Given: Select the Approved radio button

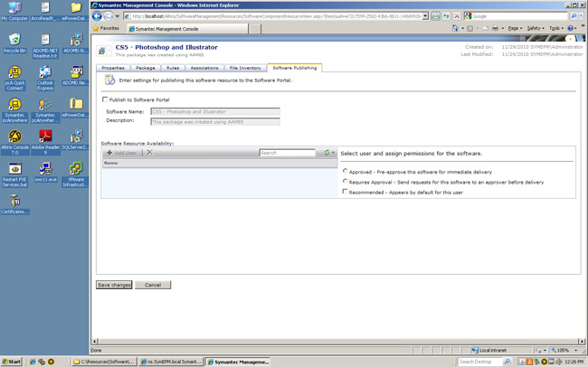Looking at the screenshot, I should (345, 171).
